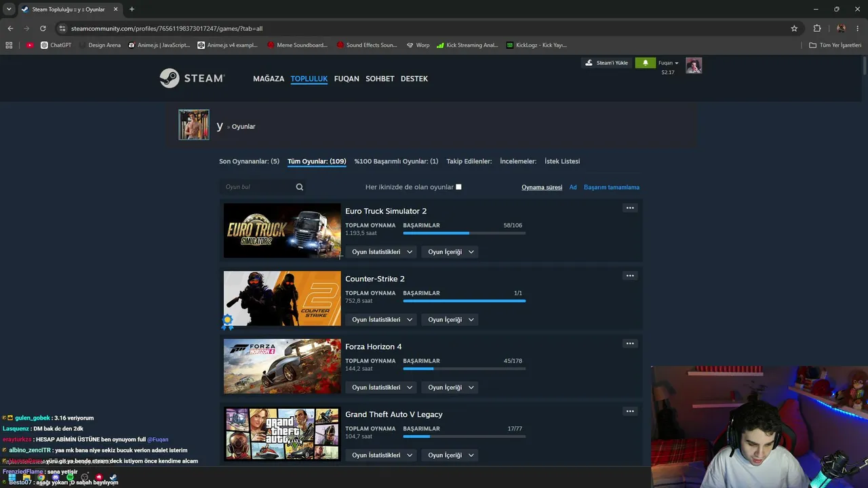Expand Oyun İçeriği for Euro Truck Simulator 2
868x488 pixels.
click(x=450, y=252)
